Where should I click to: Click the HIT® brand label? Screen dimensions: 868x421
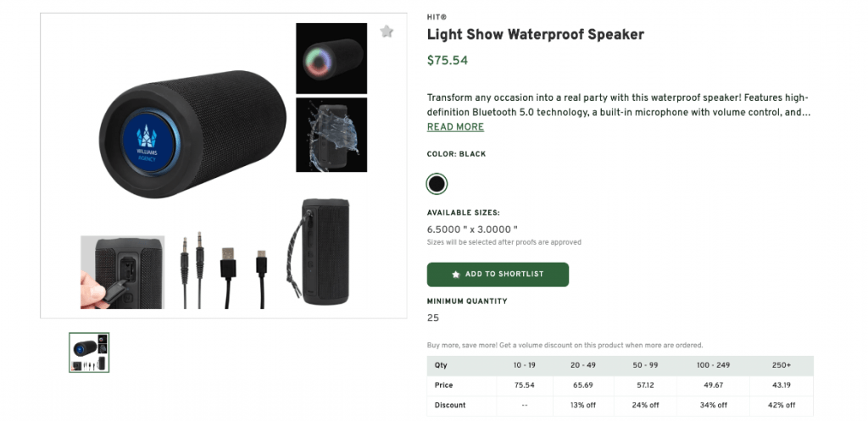(438, 17)
